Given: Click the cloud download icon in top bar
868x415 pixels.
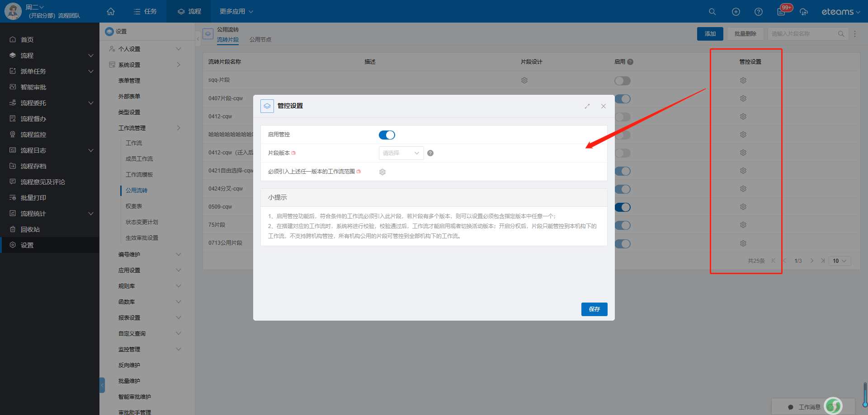Looking at the screenshot, I should [x=804, y=12].
